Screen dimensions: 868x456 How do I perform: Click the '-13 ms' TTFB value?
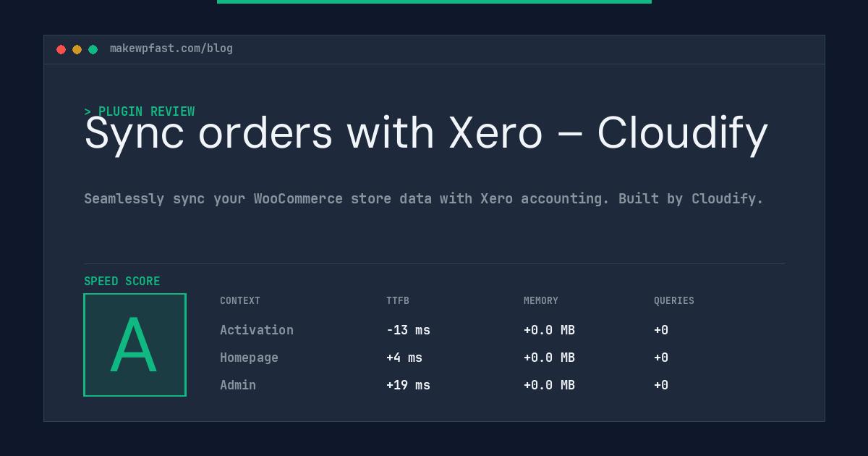408,330
